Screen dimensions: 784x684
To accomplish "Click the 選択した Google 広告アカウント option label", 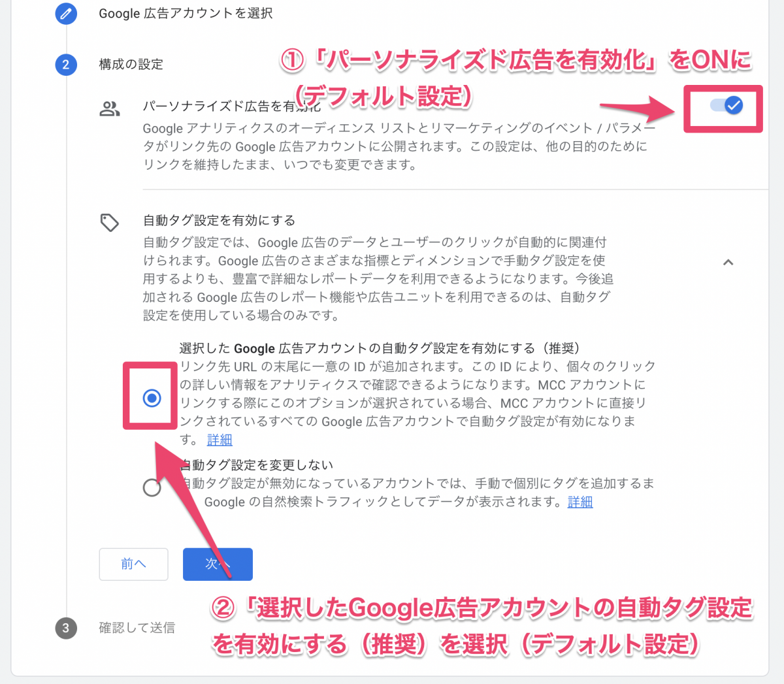I will [x=380, y=348].
